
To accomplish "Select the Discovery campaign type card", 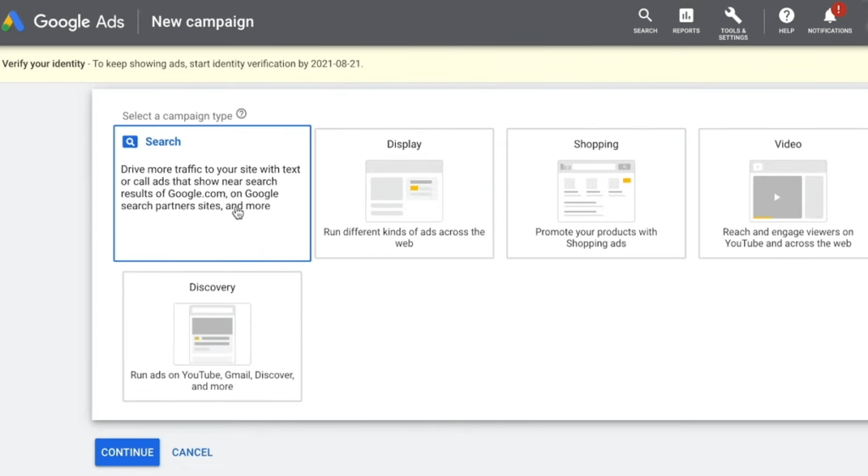I will [212, 336].
